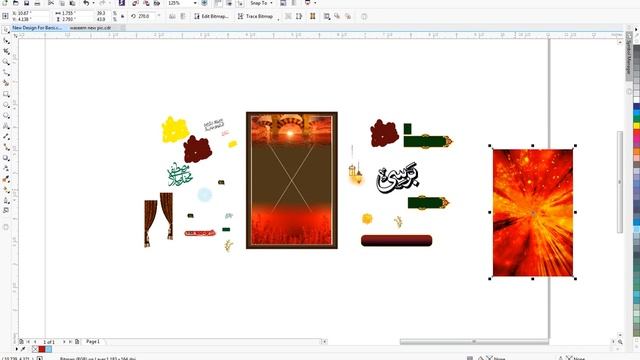Go to previous page arrow
640x360 pixels.
[x=35, y=342]
